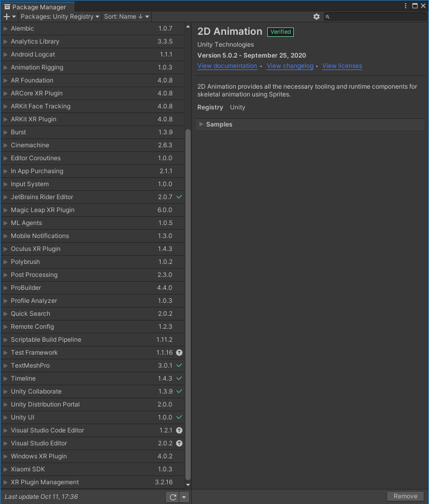Click update icon beside Visual Studio Code Editor

click(x=179, y=430)
